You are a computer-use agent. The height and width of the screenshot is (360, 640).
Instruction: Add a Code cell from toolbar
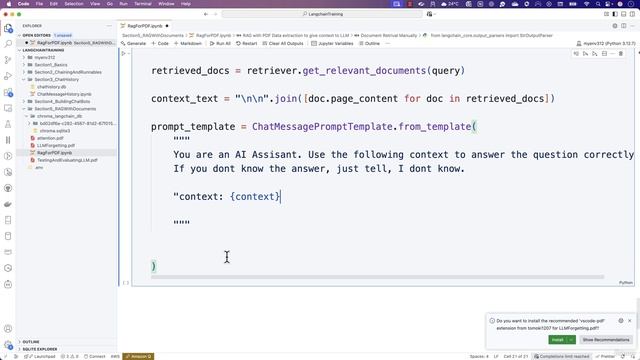160,43
